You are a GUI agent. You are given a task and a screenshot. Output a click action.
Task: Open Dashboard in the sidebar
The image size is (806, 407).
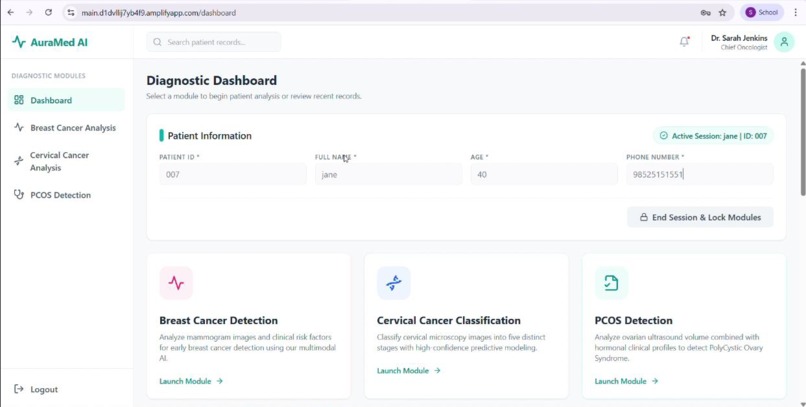(66, 100)
